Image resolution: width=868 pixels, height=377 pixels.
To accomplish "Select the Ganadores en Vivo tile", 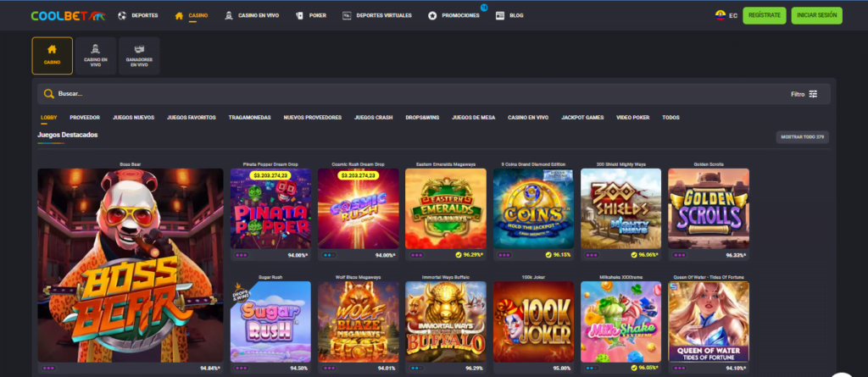I will [x=139, y=55].
